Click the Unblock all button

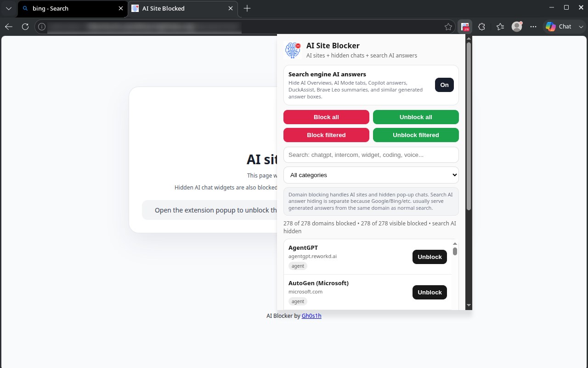[x=416, y=117]
